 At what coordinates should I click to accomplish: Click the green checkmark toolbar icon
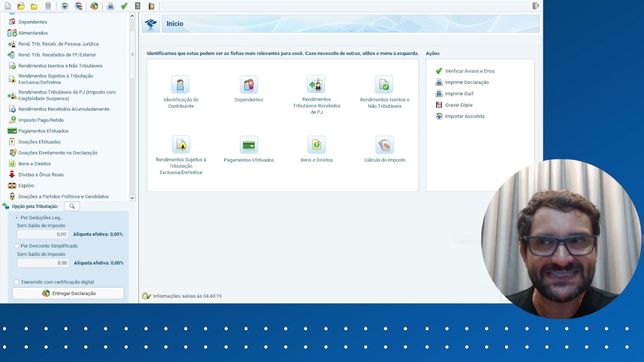(x=124, y=6)
